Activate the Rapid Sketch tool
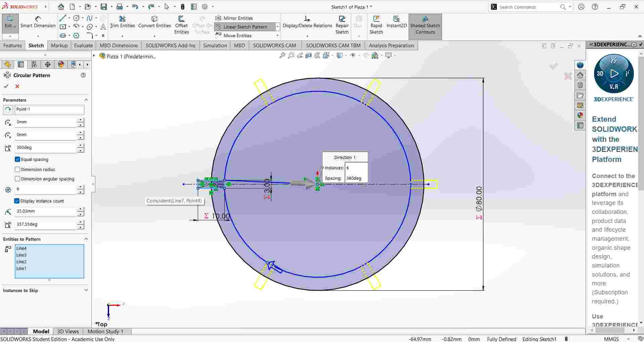 [376, 25]
